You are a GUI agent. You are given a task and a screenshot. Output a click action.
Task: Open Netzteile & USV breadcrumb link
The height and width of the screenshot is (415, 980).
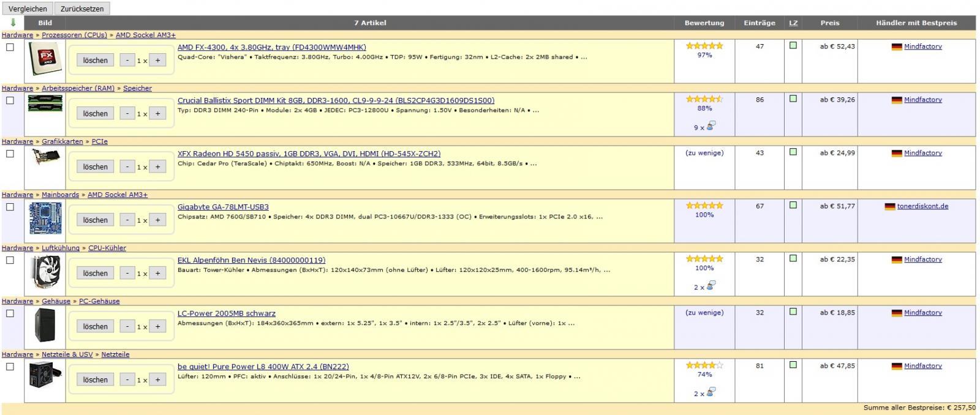(x=67, y=354)
